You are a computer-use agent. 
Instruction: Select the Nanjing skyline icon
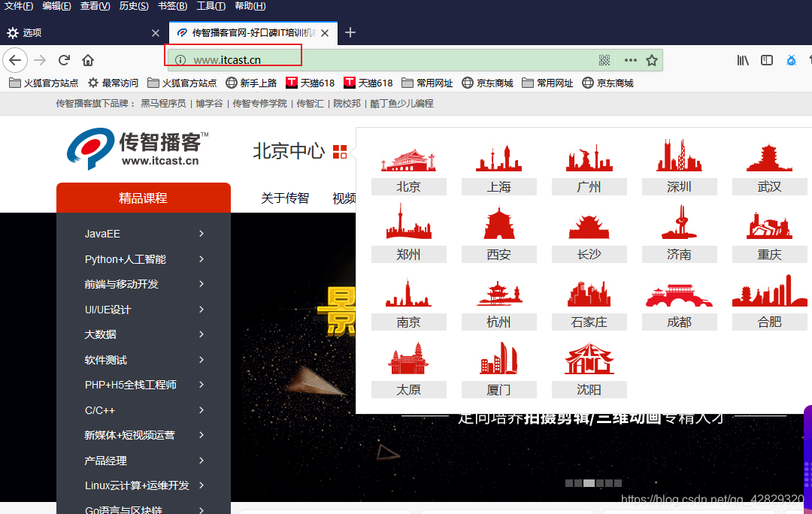tap(408, 293)
